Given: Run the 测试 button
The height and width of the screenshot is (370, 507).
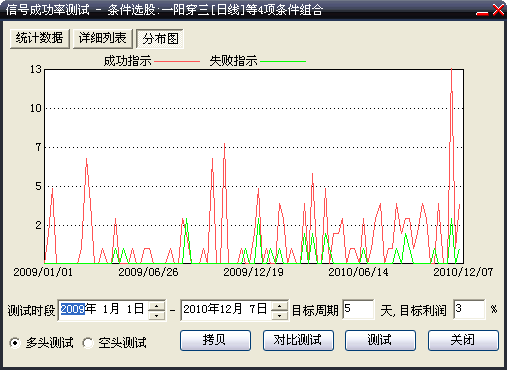Looking at the screenshot, I should pos(380,340).
